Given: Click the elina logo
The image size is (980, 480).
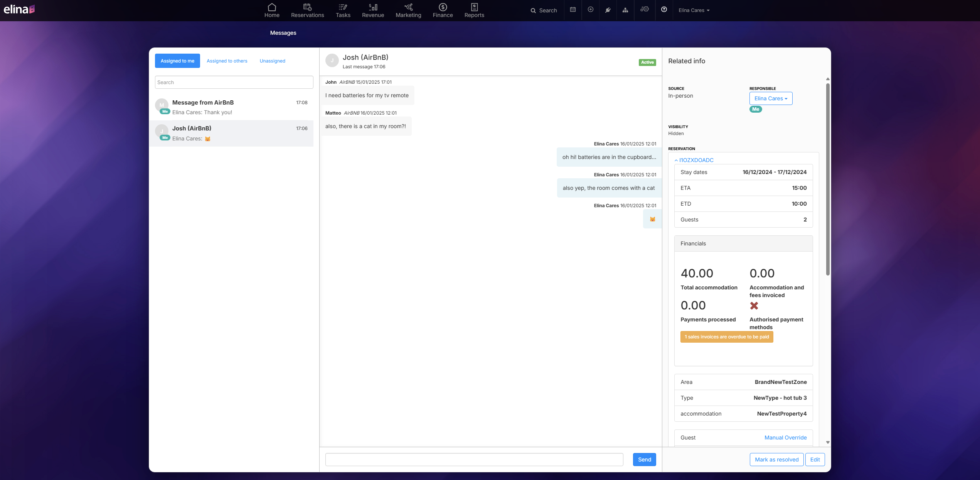Looking at the screenshot, I should coord(19,9).
